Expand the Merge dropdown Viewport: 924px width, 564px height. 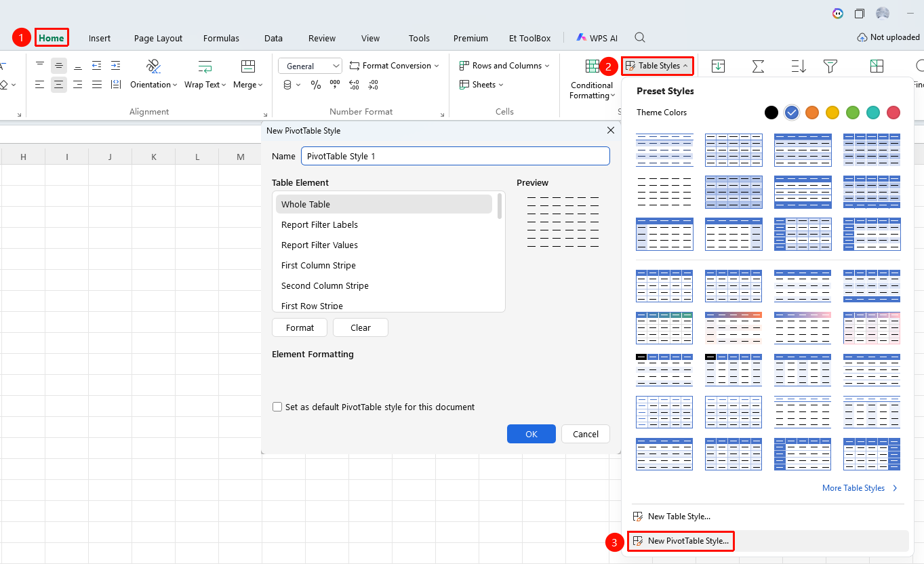pos(248,85)
